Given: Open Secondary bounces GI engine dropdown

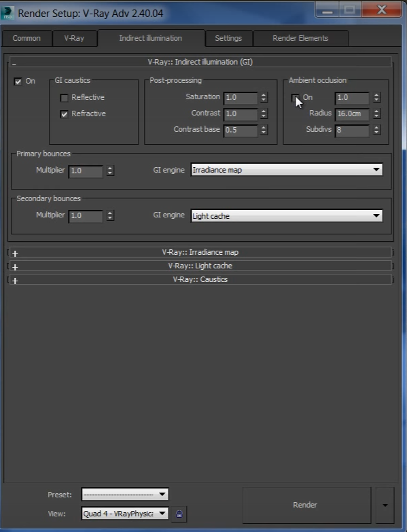Looking at the screenshot, I should coord(287,216).
